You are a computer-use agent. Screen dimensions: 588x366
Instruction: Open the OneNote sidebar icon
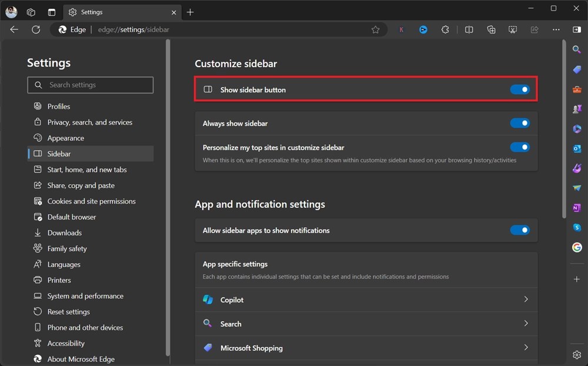coord(577,207)
